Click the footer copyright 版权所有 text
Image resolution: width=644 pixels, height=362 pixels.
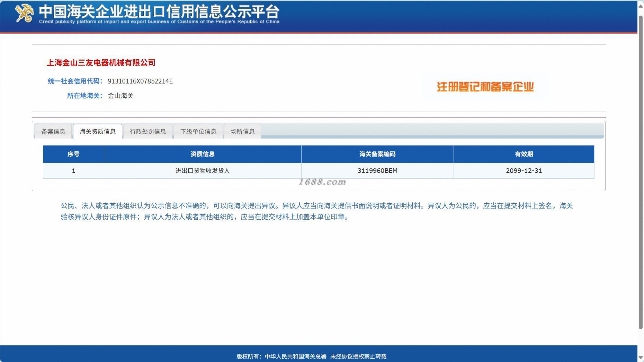point(311,356)
